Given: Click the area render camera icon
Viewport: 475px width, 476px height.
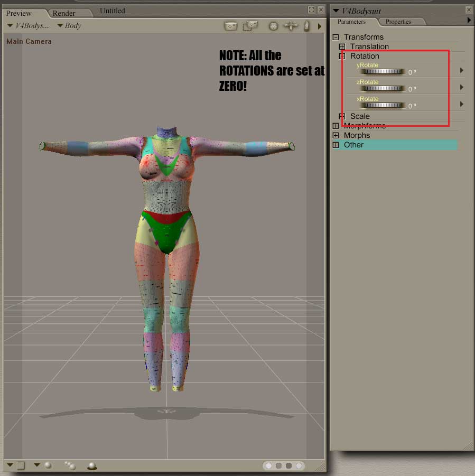Looking at the screenshot, I should coord(250,25).
